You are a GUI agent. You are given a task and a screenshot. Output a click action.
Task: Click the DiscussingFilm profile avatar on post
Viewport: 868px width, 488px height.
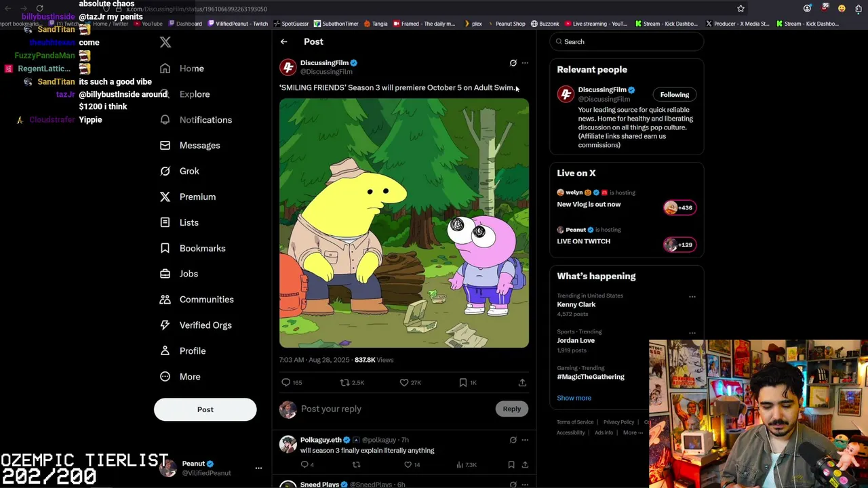click(288, 67)
